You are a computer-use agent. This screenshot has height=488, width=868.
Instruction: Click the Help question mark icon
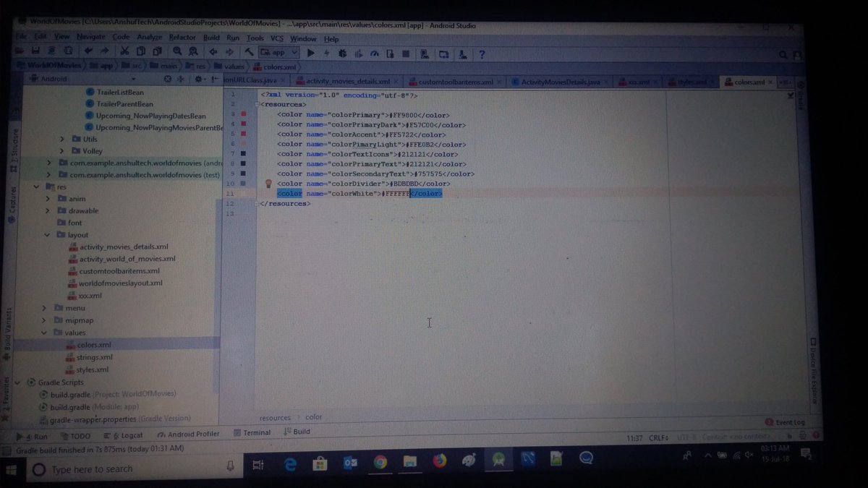click(482, 54)
